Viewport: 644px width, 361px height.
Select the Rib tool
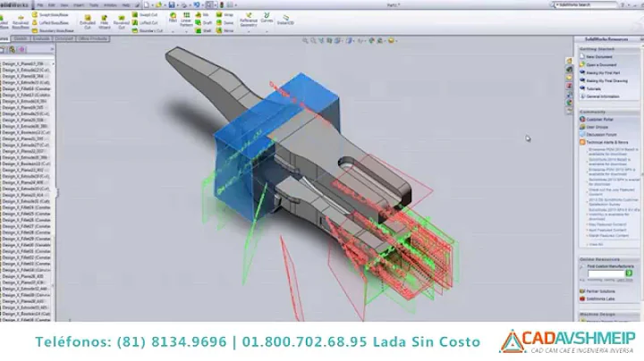click(x=202, y=15)
